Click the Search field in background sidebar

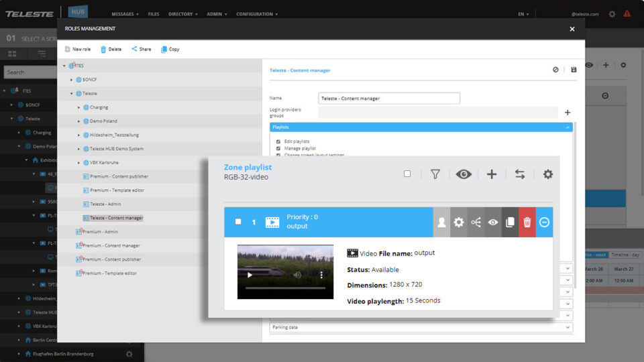pyautogui.click(x=30, y=72)
